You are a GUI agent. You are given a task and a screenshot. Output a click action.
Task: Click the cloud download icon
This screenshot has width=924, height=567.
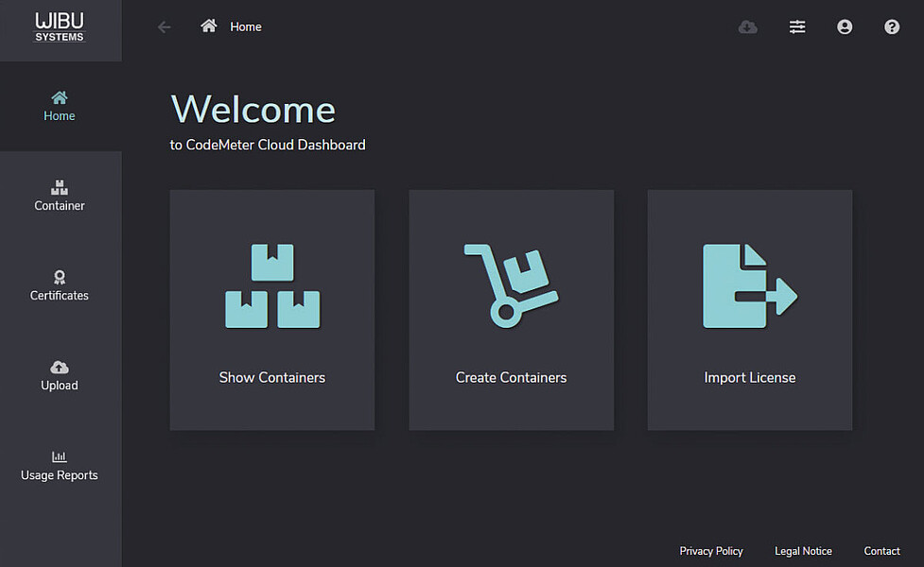[748, 27]
